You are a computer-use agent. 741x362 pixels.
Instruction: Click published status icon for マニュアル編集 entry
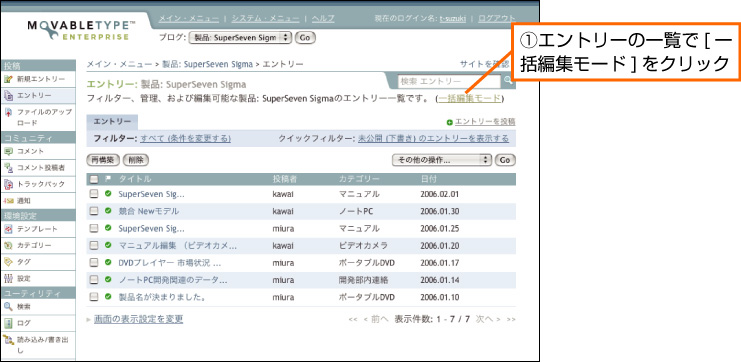tap(108, 245)
